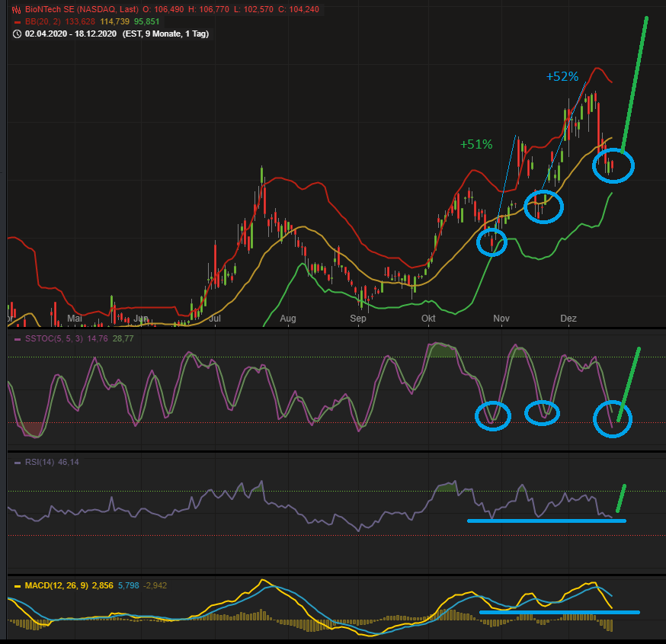Click the RSI color marker
The height and width of the screenshot is (644, 666).
click(x=18, y=463)
